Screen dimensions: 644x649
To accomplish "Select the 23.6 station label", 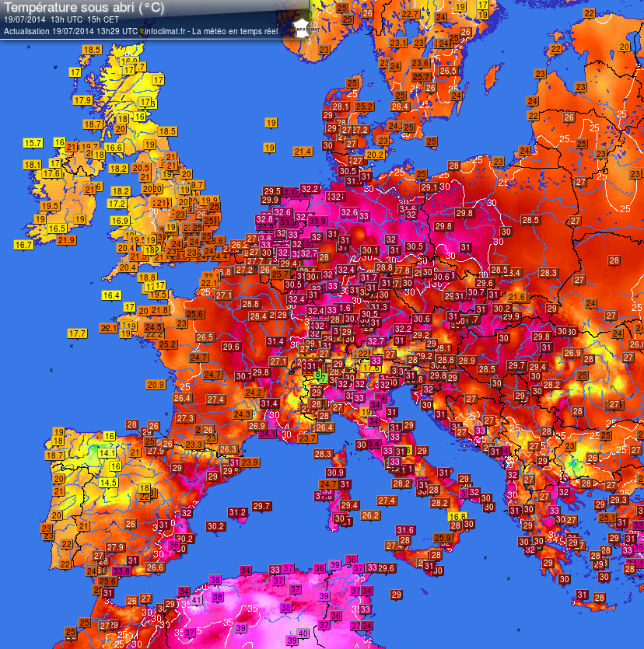I will coord(420,63).
